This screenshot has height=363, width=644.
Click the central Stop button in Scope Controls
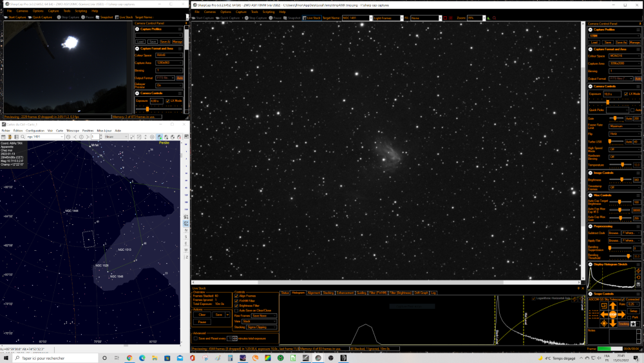click(x=613, y=315)
